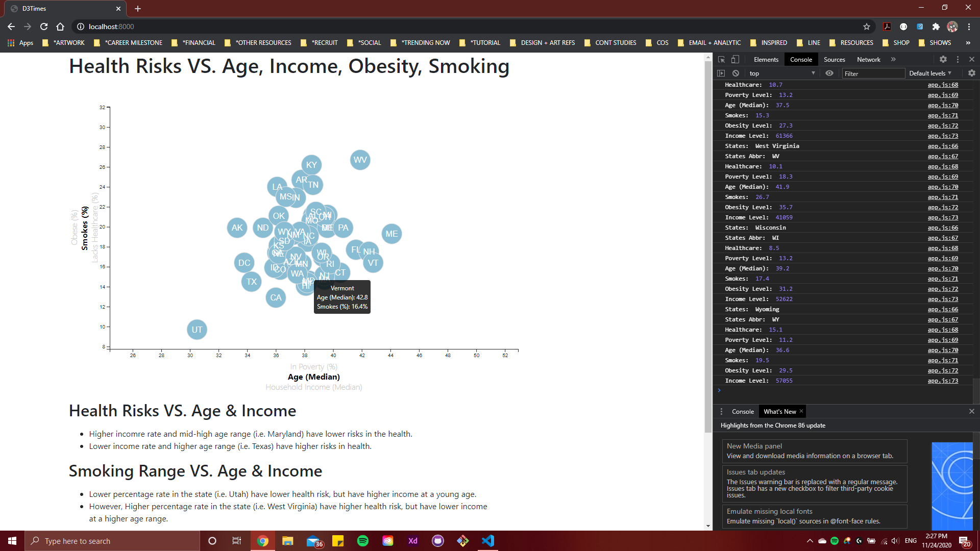
Task: Activate the inspect element picker icon
Action: point(722,59)
